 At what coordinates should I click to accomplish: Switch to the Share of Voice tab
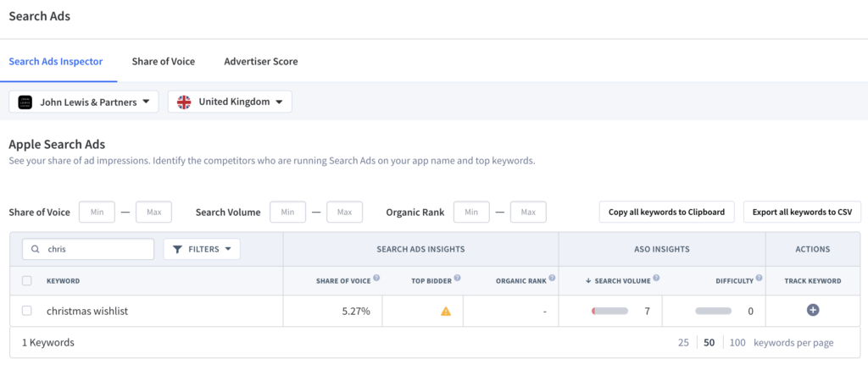164,62
